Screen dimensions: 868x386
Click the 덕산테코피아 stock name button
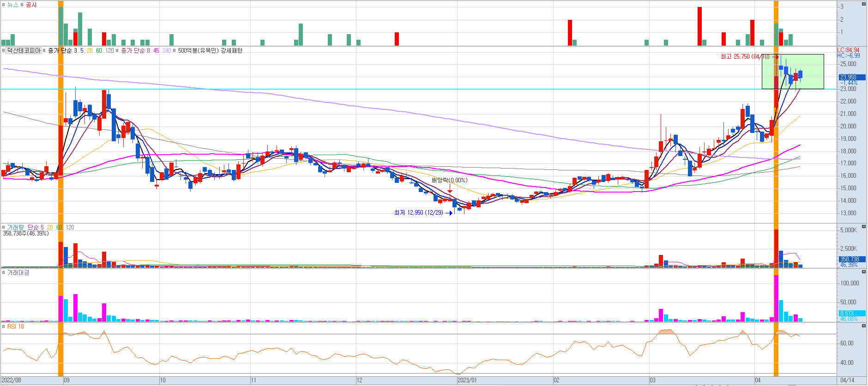(24, 50)
